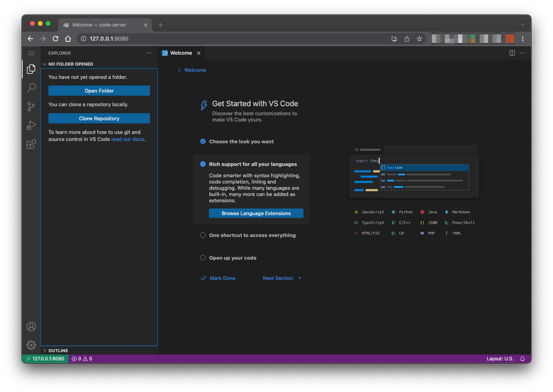Open the Manage gear menu
Screen dimensions: 553x392
coord(31,345)
